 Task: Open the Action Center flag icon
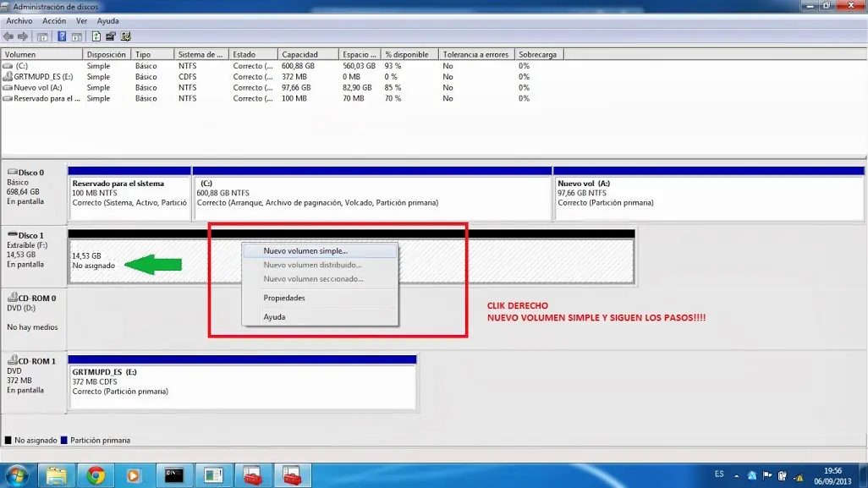click(766, 474)
